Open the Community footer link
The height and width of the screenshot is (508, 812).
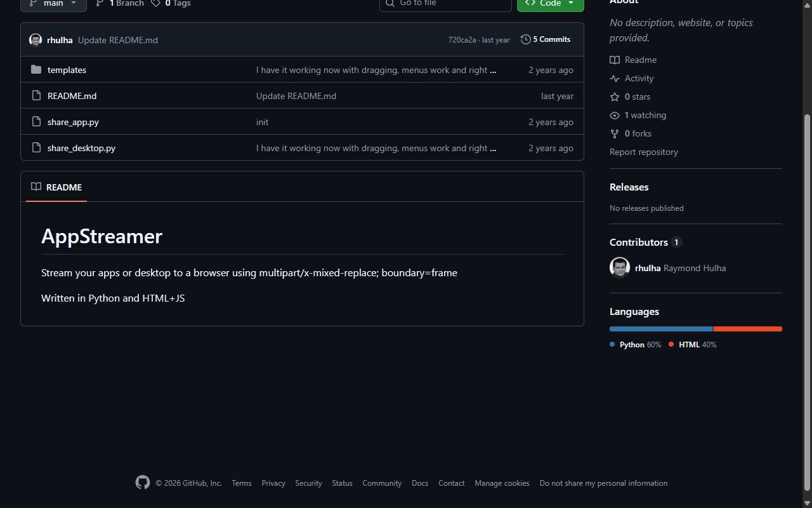tap(382, 483)
